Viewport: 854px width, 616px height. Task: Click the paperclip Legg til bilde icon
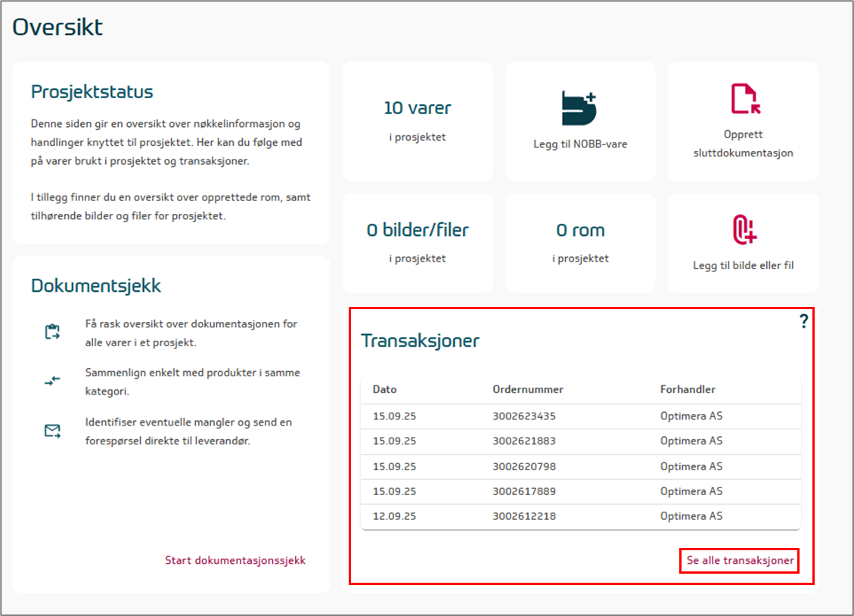click(x=744, y=230)
